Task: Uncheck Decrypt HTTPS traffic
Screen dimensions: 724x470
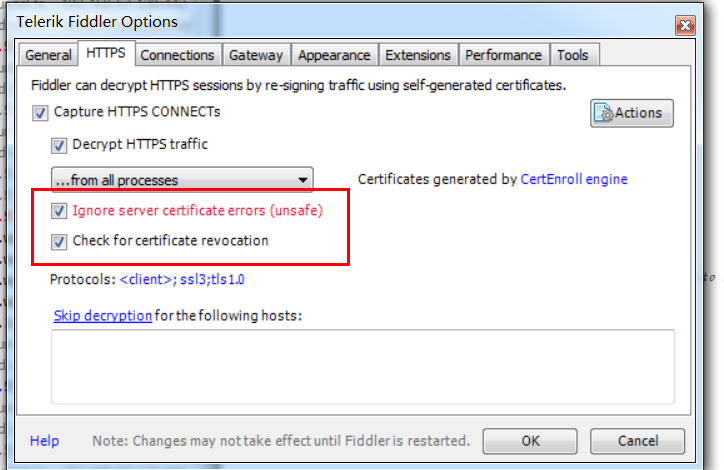Action: tap(59, 145)
